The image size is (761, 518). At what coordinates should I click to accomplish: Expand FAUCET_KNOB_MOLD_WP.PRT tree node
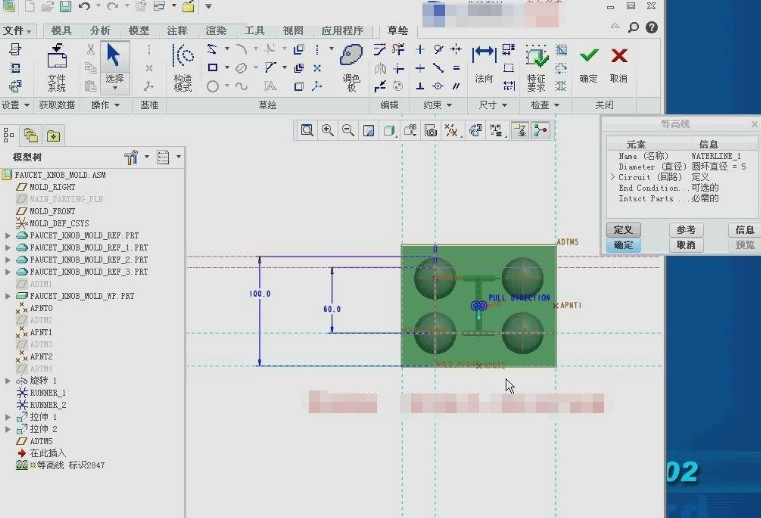[x=8, y=296]
